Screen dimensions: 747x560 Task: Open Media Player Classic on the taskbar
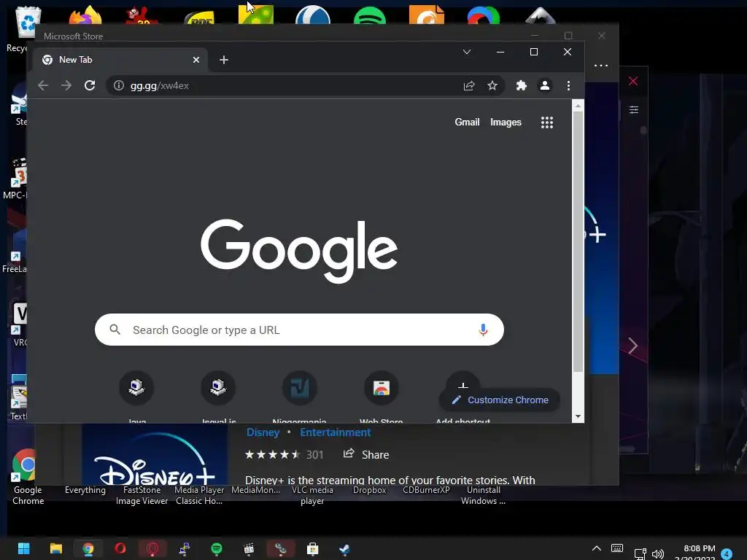[249, 548]
